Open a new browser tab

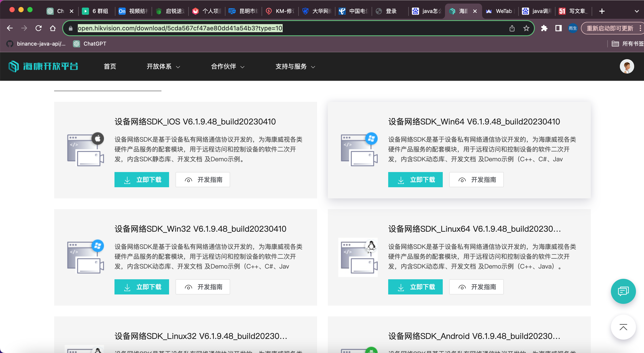click(x=602, y=11)
